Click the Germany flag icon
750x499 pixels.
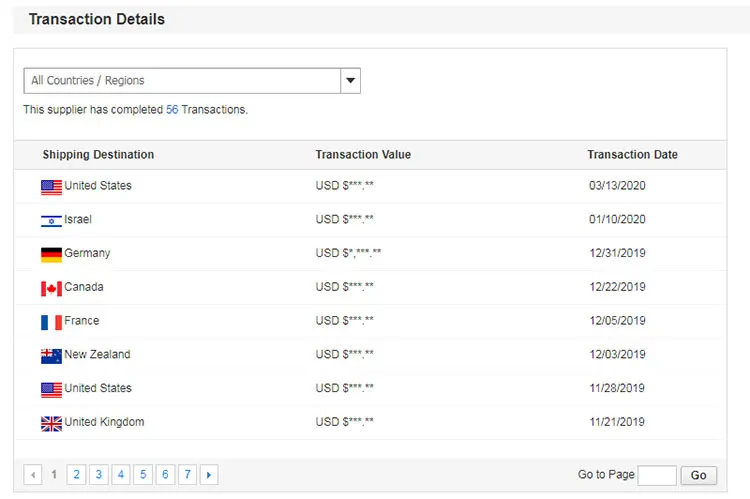click(x=51, y=254)
